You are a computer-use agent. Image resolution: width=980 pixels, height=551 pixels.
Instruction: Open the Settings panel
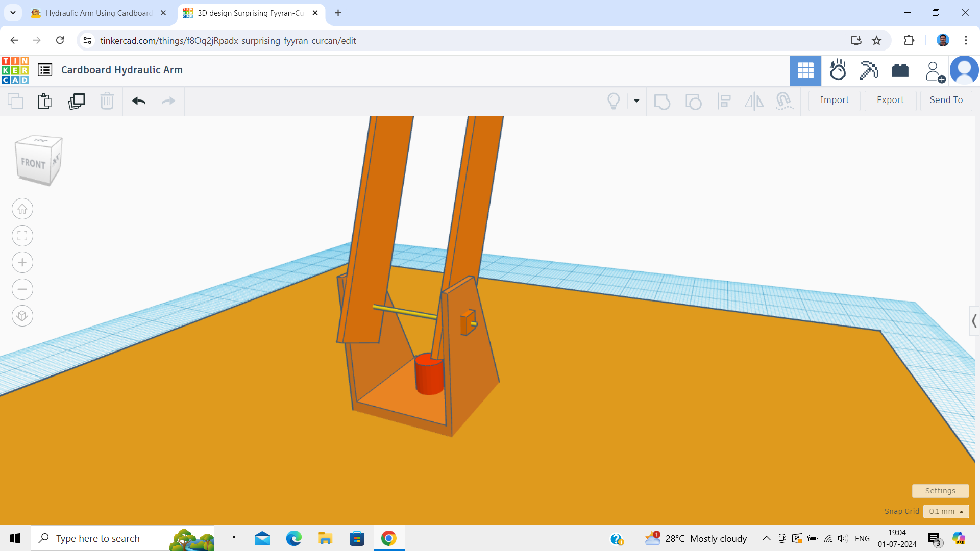(x=941, y=491)
